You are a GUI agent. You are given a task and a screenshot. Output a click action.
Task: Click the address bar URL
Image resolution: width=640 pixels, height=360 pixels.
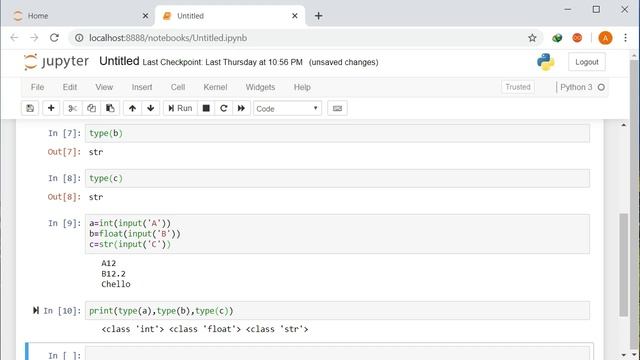tap(168, 38)
